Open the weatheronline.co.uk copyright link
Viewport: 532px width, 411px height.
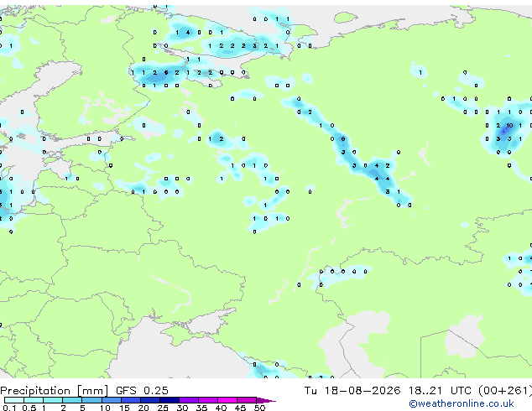click(462, 403)
